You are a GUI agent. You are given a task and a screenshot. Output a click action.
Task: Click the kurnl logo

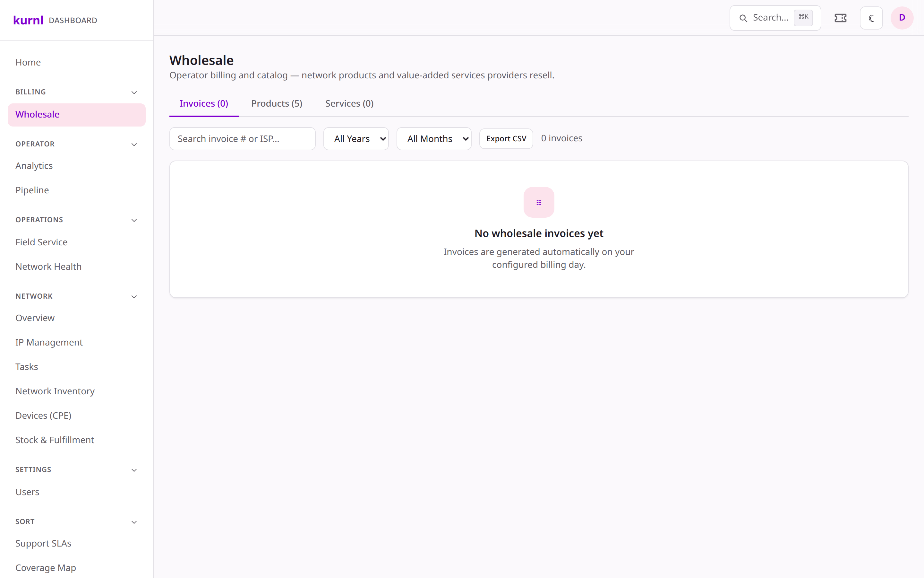click(x=28, y=20)
